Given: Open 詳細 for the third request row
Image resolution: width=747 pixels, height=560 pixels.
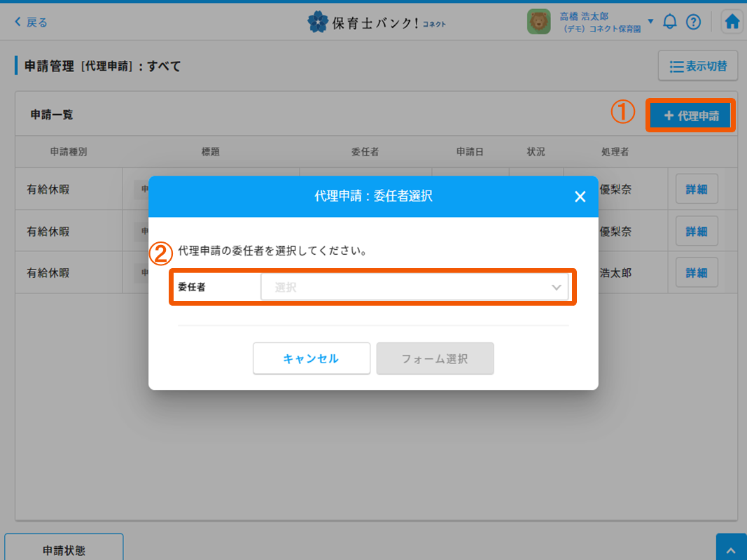Looking at the screenshot, I should click(x=696, y=272).
